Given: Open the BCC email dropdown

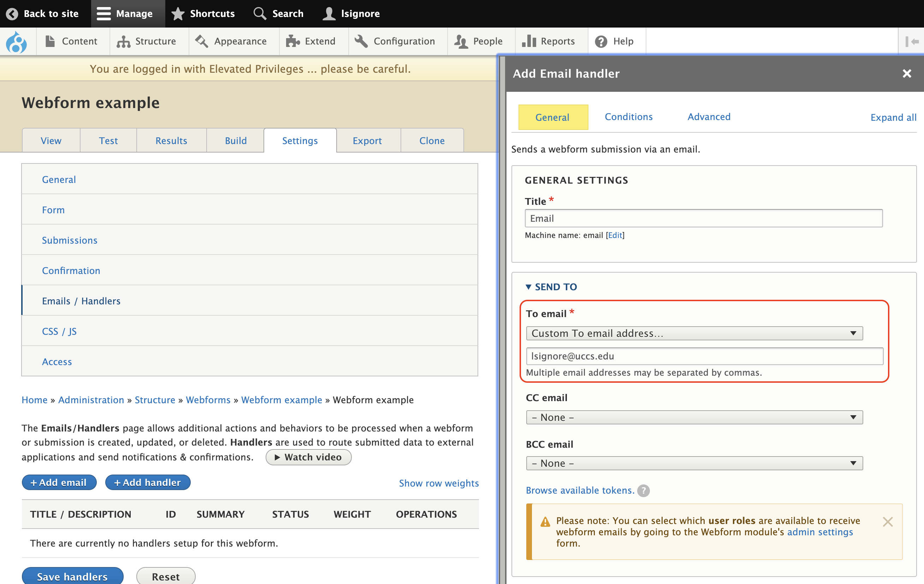Looking at the screenshot, I should coord(694,464).
